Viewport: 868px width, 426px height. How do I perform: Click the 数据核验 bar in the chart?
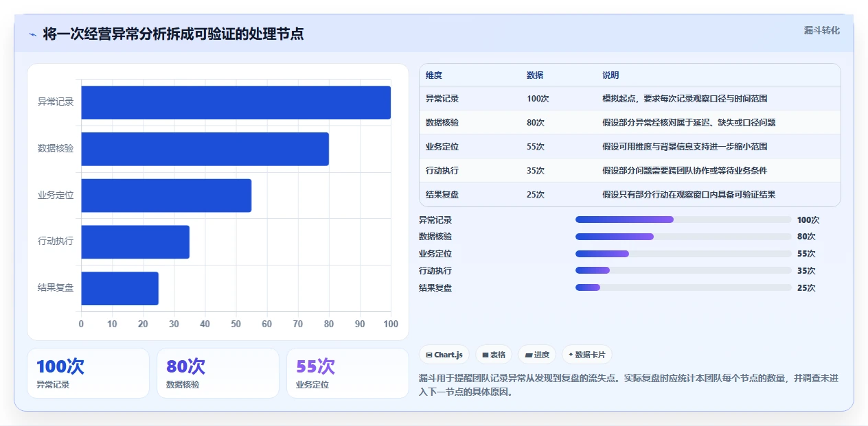pyautogui.click(x=205, y=149)
